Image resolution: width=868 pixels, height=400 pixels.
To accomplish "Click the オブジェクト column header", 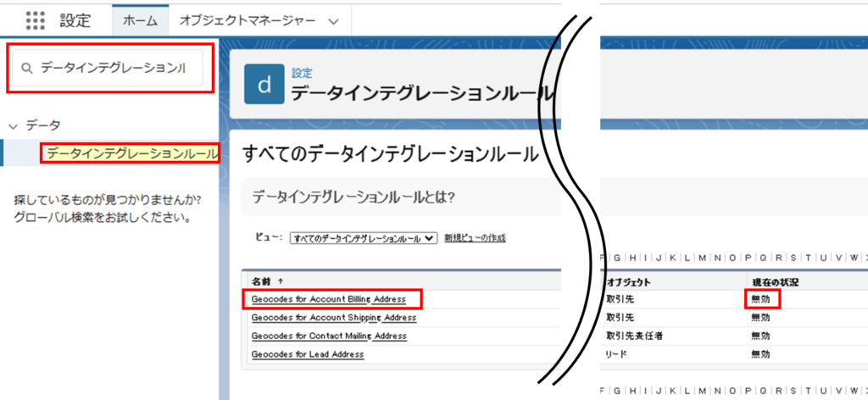I will (x=628, y=281).
